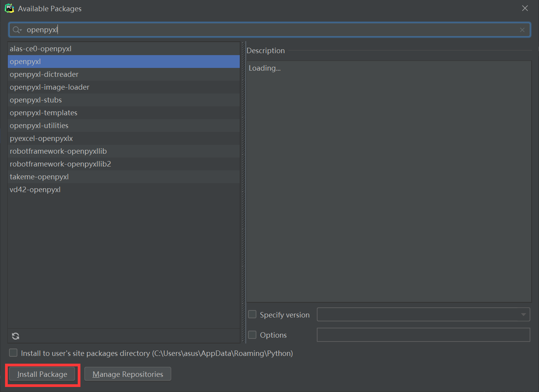This screenshot has height=392, width=539.
Task: Select the openpyxl-utilities package
Action: click(124, 125)
